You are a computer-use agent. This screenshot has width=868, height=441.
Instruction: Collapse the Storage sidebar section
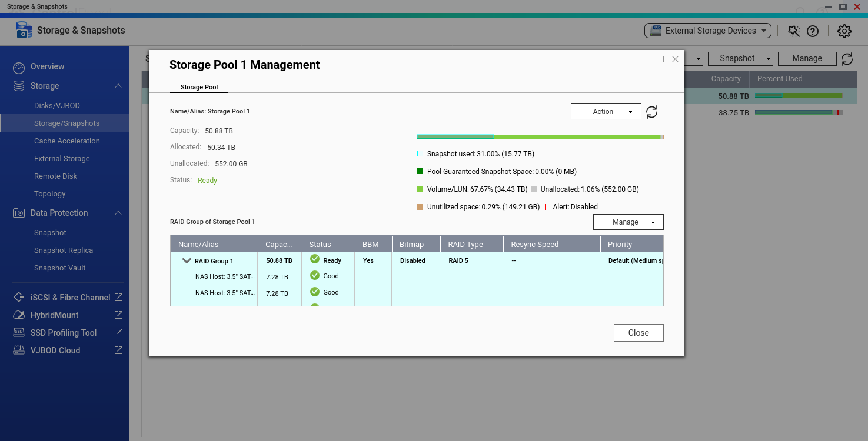(118, 86)
